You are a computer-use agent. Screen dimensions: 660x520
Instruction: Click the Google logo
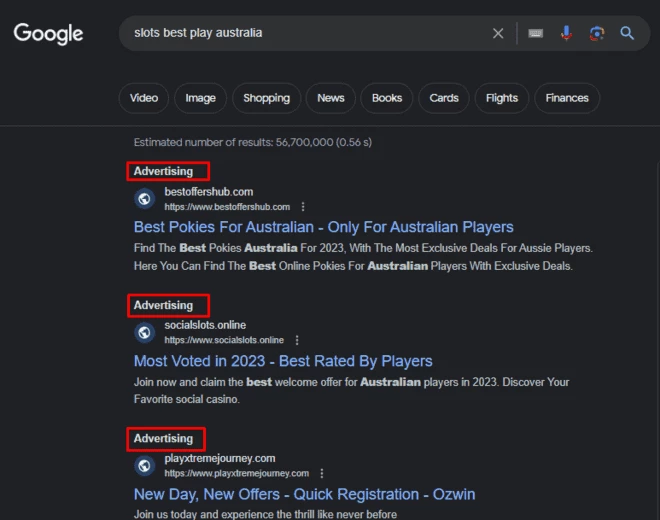click(48, 34)
